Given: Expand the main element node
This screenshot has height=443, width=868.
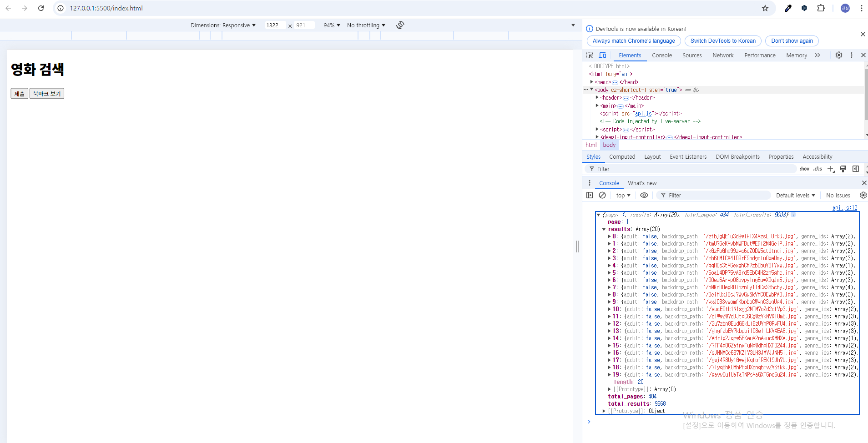Looking at the screenshot, I should tap(597, 106).
